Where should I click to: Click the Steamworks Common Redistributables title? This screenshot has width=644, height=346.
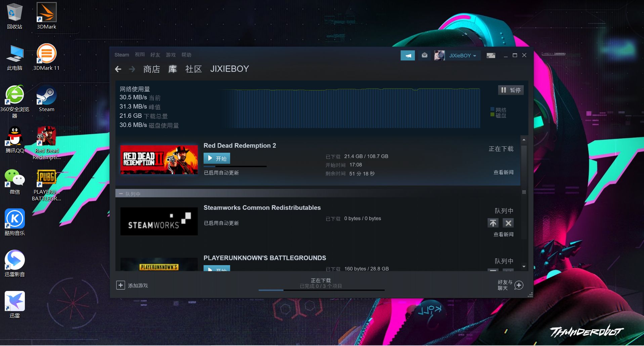tap(262, 208)
